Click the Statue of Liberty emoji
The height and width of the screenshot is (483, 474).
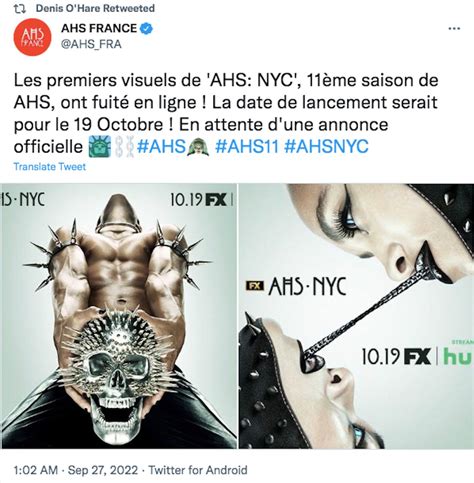(x=100, y=147)
